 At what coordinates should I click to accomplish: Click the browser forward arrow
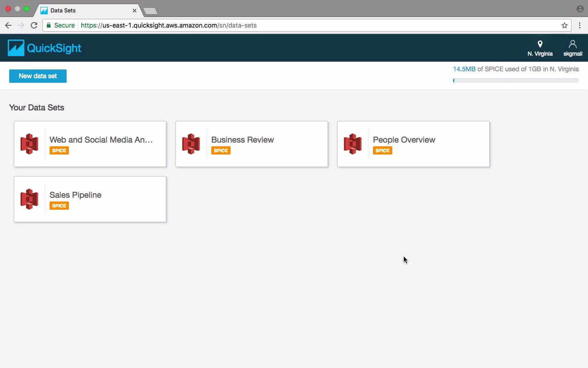click(x=21, y=25)
